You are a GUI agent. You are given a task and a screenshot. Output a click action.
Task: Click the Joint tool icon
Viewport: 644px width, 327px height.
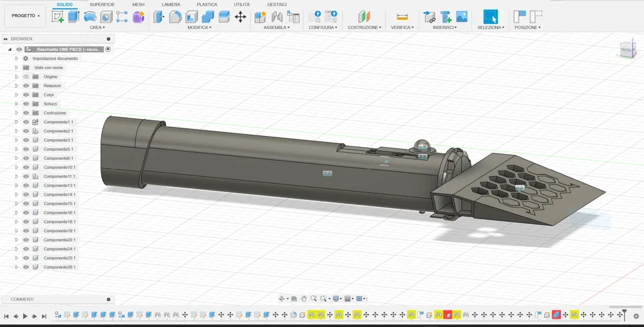point(277,17)
